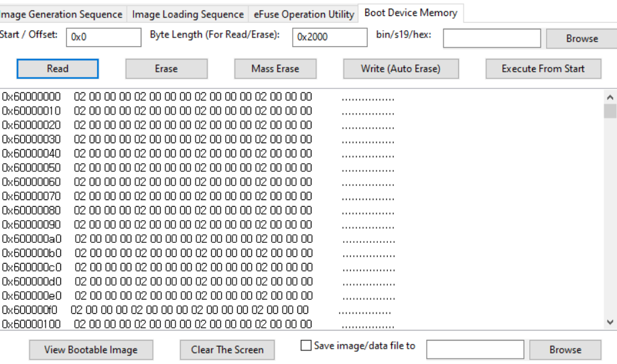Click View Bootable Image button

pos(91,349)
